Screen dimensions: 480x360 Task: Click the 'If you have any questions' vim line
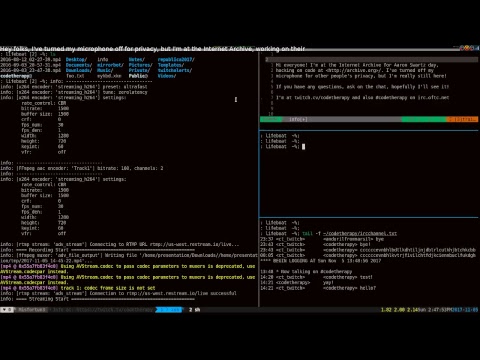(362, 87)
